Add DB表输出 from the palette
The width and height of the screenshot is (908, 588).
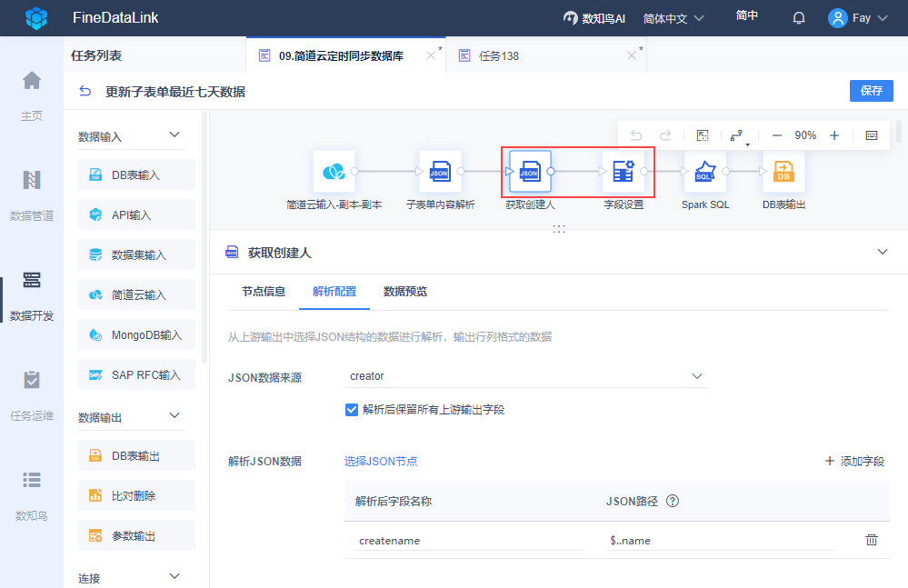tap(136, 455)
